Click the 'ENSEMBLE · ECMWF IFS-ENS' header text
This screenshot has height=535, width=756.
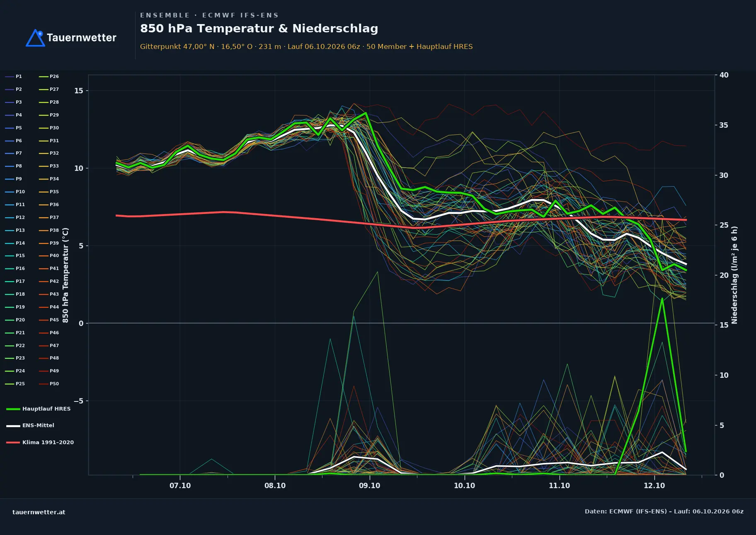209,15
